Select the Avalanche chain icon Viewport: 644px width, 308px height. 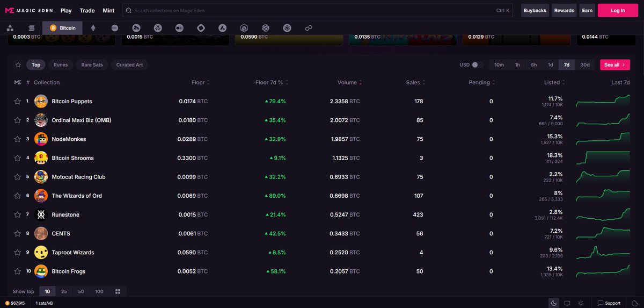pyautogui.click(x=223, y=28)
